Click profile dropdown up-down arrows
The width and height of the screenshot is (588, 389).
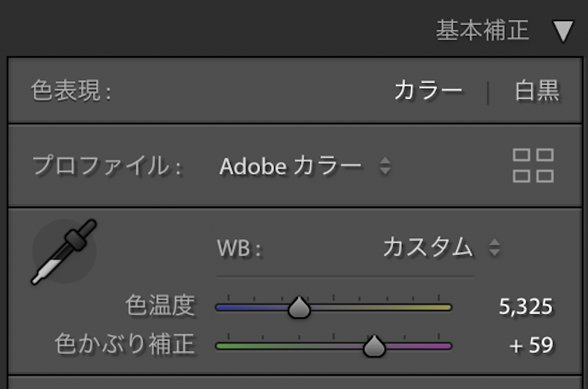pos(385,166)
